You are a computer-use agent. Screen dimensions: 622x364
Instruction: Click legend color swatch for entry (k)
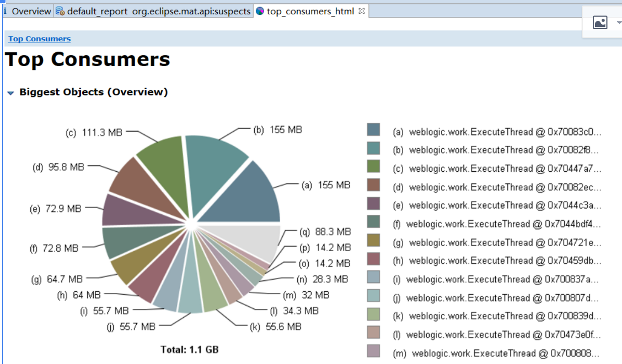coord(373,314)
